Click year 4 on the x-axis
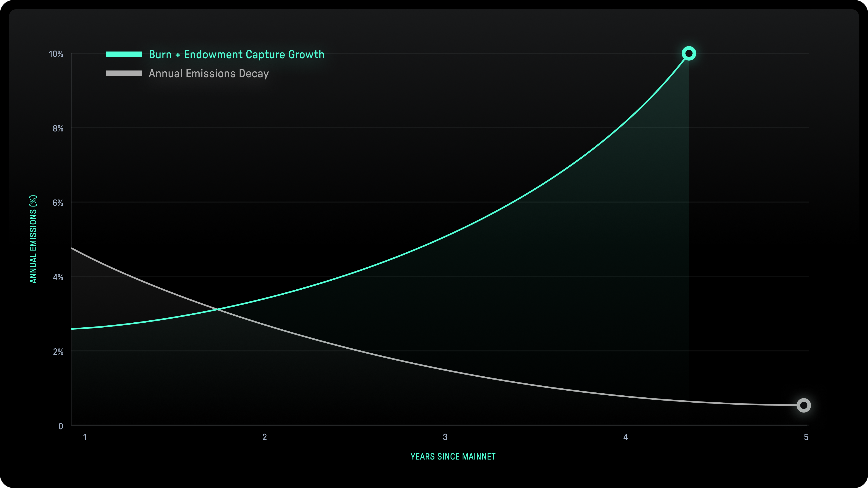 [625, 437]
